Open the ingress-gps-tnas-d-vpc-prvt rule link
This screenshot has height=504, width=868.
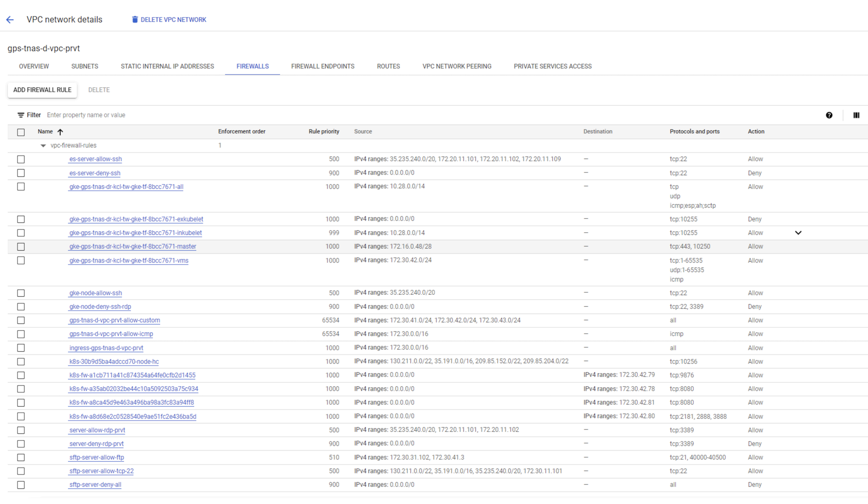pyautogui.click(x=106, y=348)
